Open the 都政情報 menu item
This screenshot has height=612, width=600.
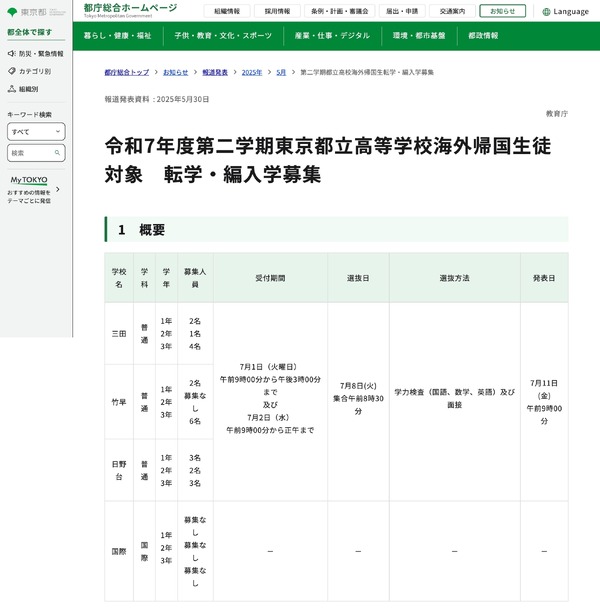coord(483,35)
